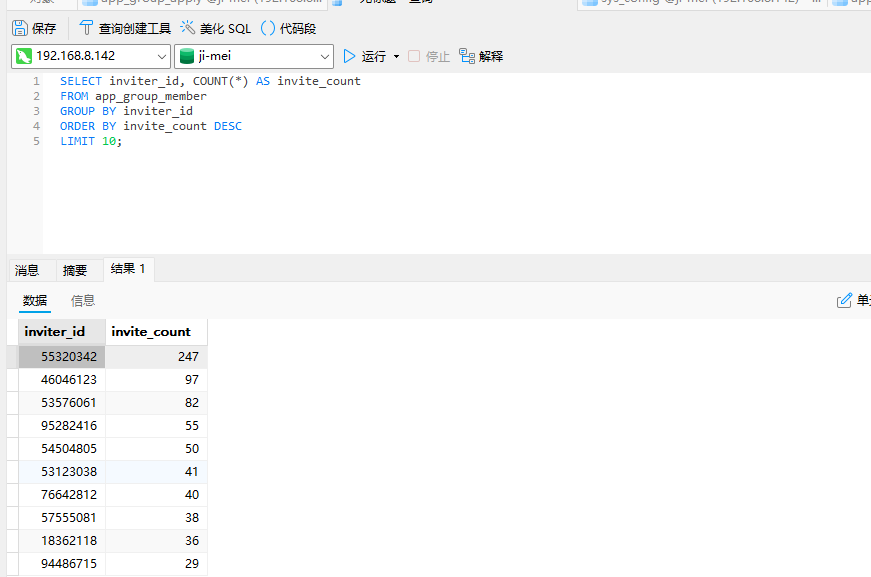The height and width of the screenshot is (577, 871).
Task: Click the SELECT keyword on line 1
Action: coord(81,81)
